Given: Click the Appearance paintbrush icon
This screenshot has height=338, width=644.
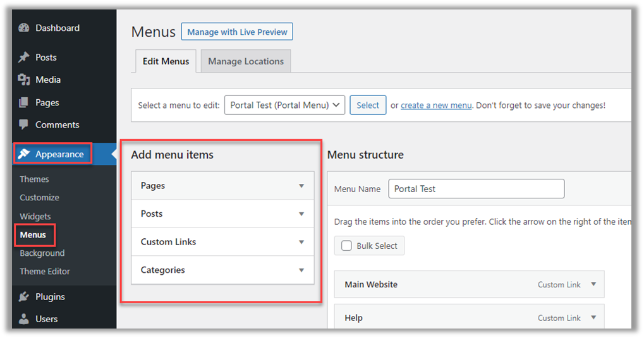Looking at the screenshot, I should pos(24,154).
